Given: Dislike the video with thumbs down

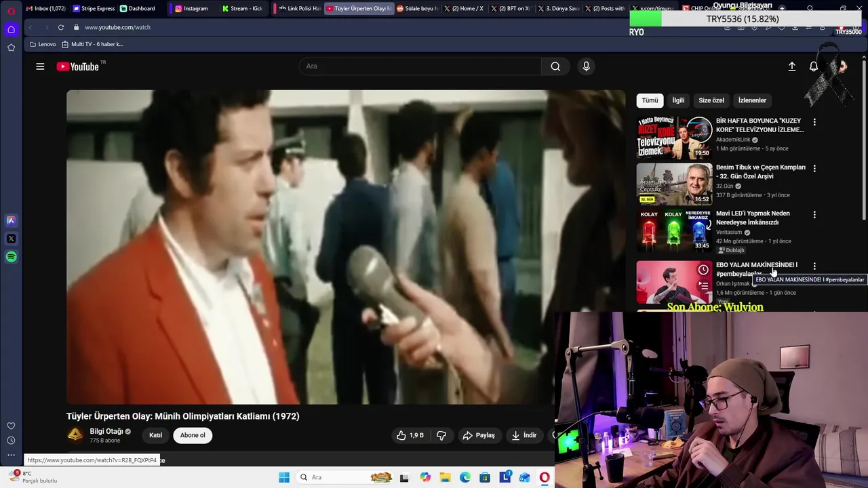Looking at the screenshot, I should click(441, 435).
